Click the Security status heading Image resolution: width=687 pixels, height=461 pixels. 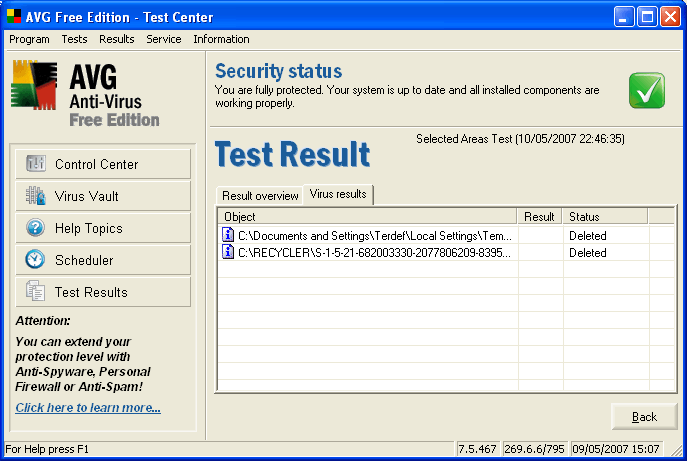click(279, 71)
